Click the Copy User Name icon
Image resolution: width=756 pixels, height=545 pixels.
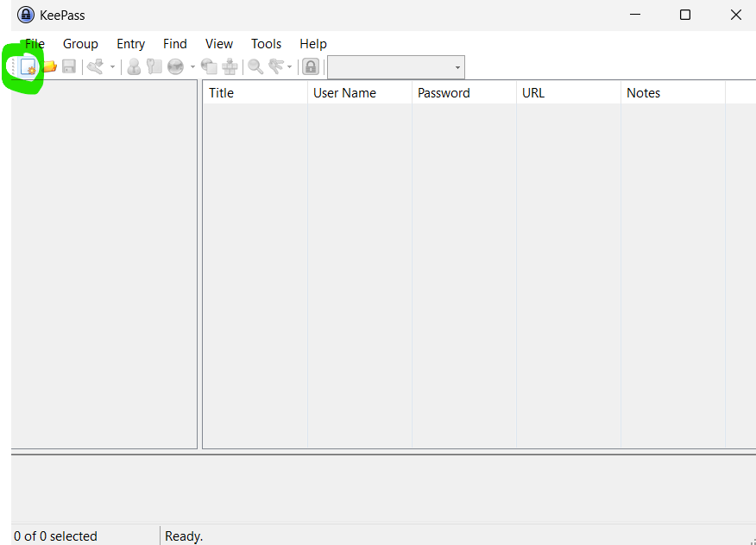click(134, 67)
